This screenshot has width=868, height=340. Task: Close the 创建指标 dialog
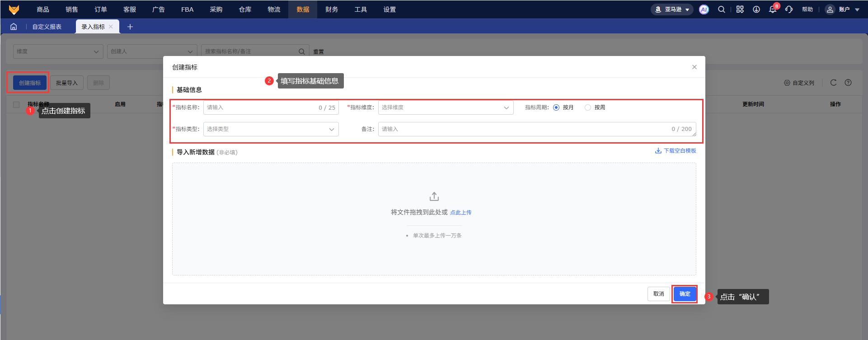pos(694,67)
